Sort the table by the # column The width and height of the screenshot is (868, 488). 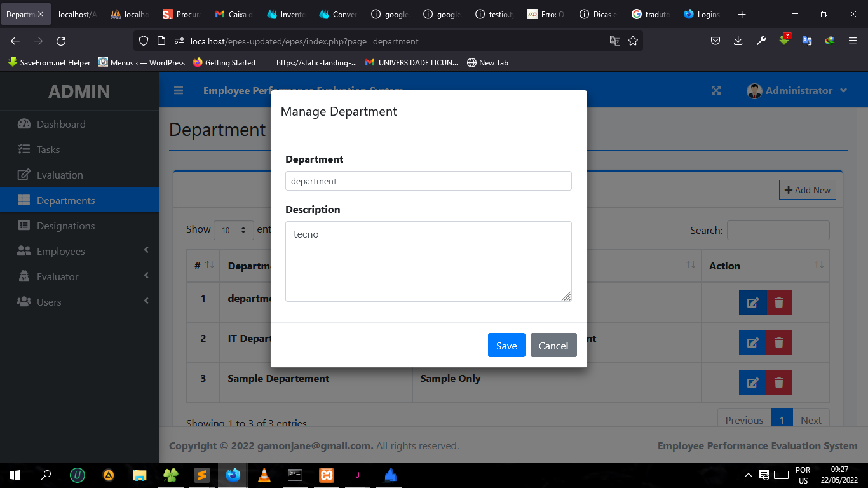coord(203,266)
